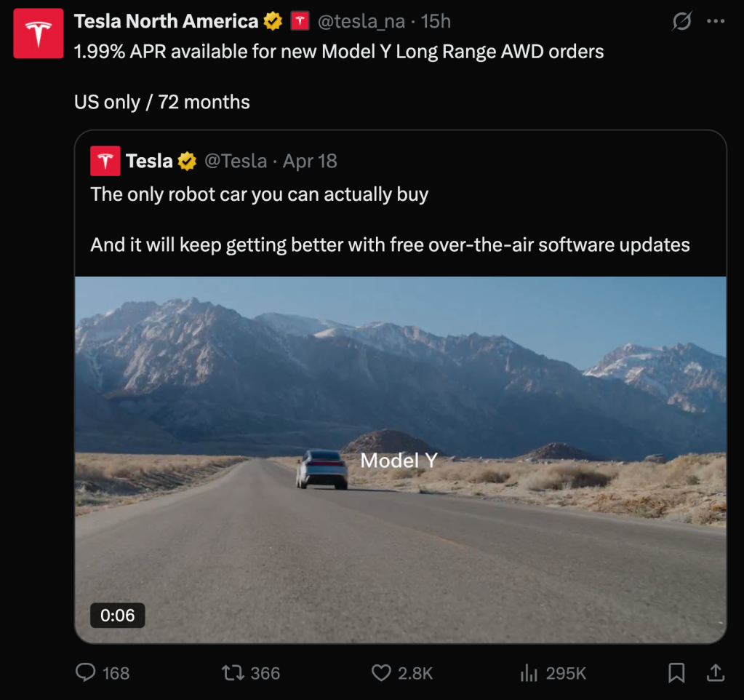
Task: Like the post with heart icon
Action: (381, 673)
